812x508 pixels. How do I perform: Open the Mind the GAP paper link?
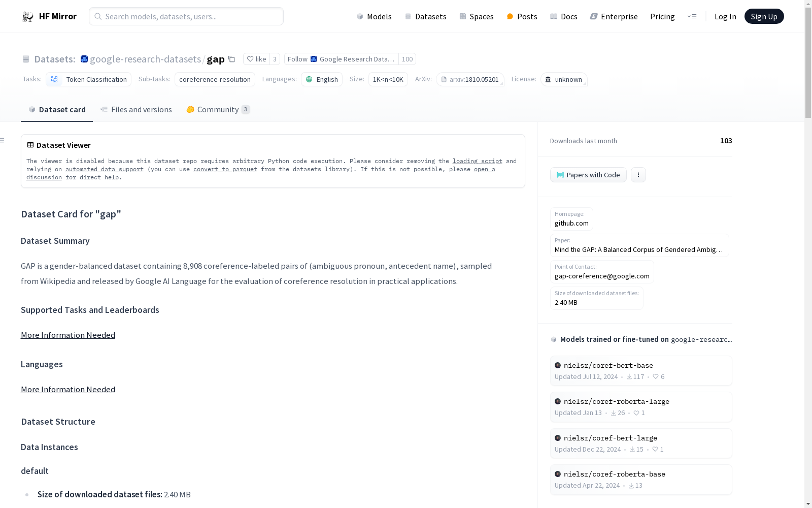tap(639, 245)
